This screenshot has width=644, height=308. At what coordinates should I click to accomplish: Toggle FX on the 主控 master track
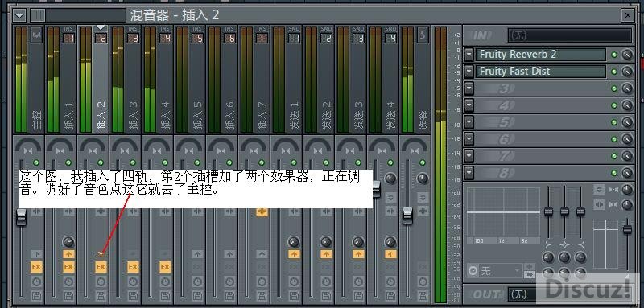point(36,268)
